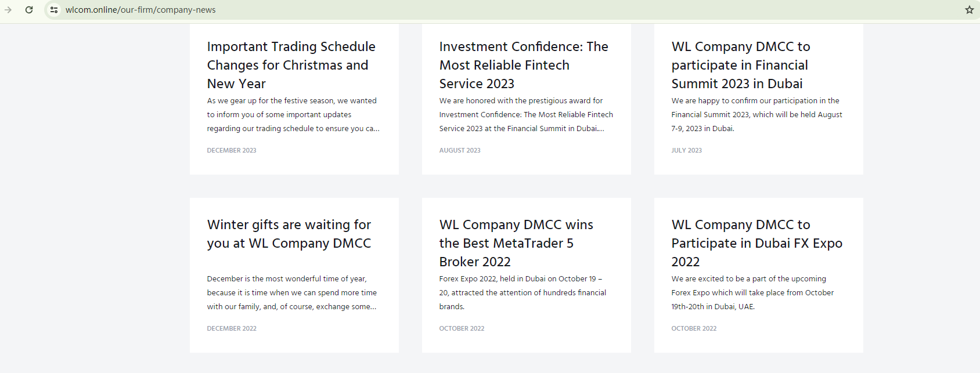Click the browser forward arrow
This screenshot has height=373, width=980.
(8, 10)
